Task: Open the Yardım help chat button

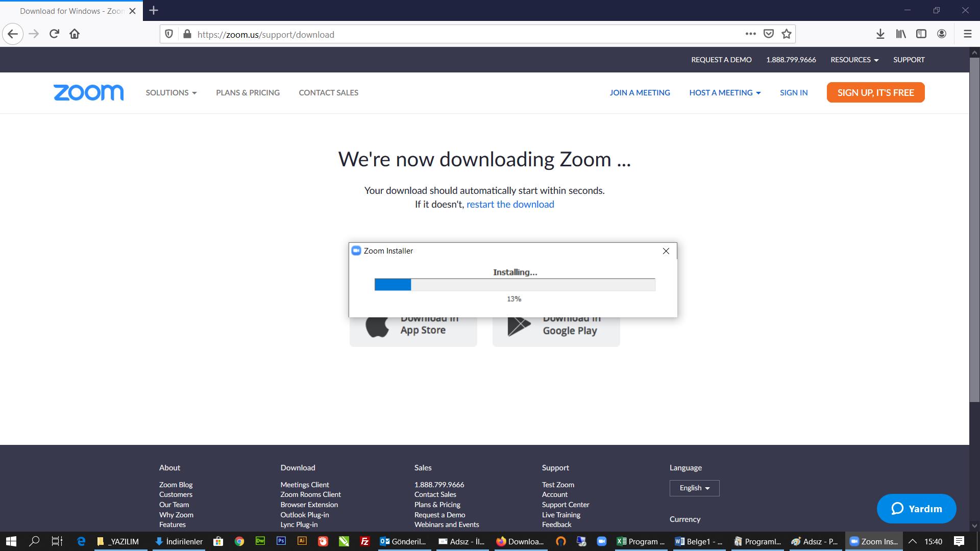Action: click(x=916, y=509)
